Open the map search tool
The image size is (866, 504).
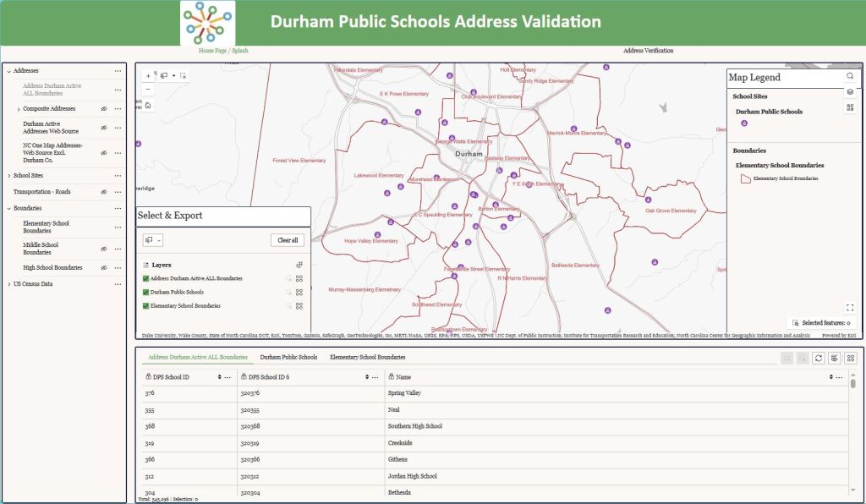click(x=850, y=76)
